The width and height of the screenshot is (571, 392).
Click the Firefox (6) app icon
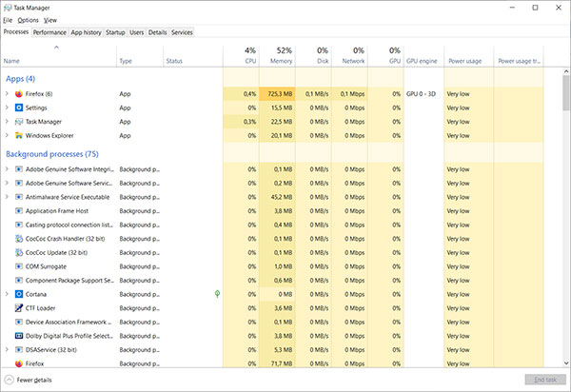click(x=19, y=94)
